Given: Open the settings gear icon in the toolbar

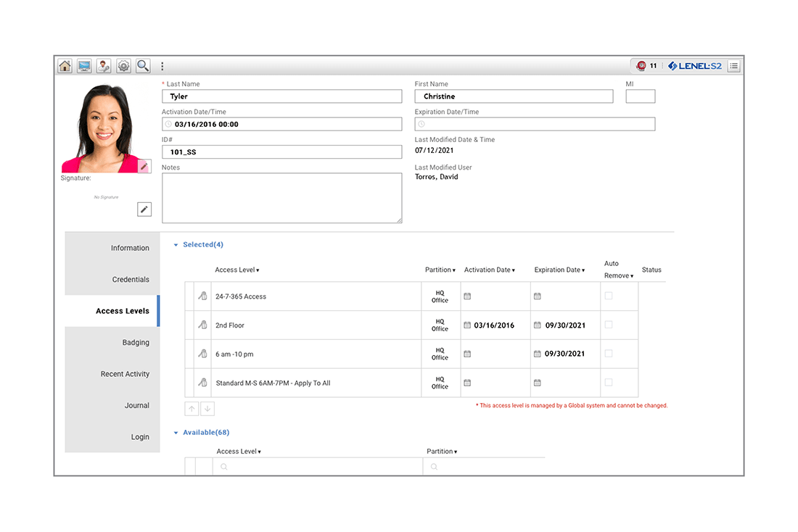Looking at the screenshot, I should pos(124,66).
